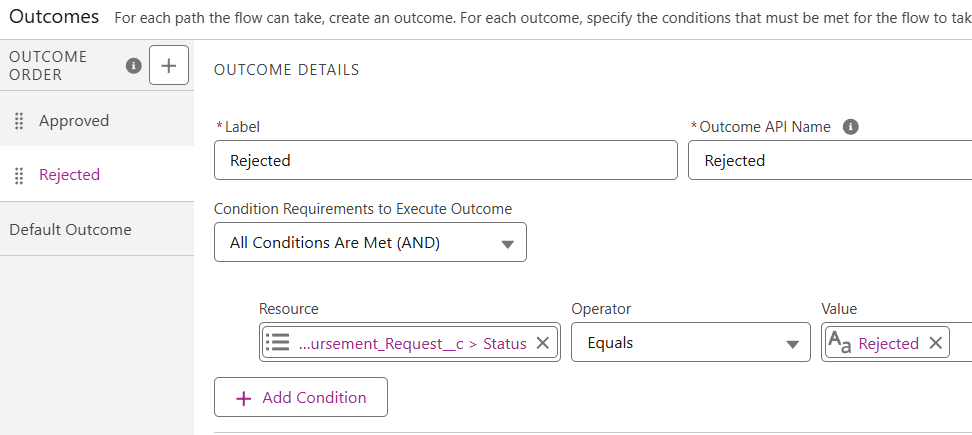Click the Aa text icon in Value

[x=839, y=343]
